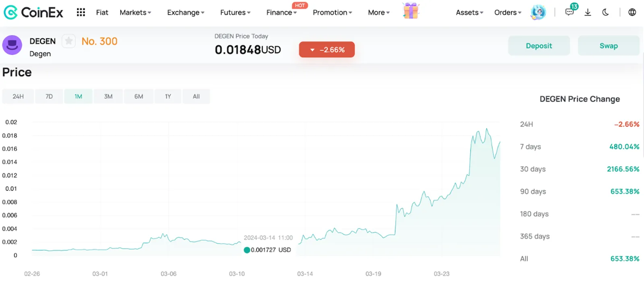Select the All chart range tab
Screen dimensions: 644x285
[x=196, y=97]
